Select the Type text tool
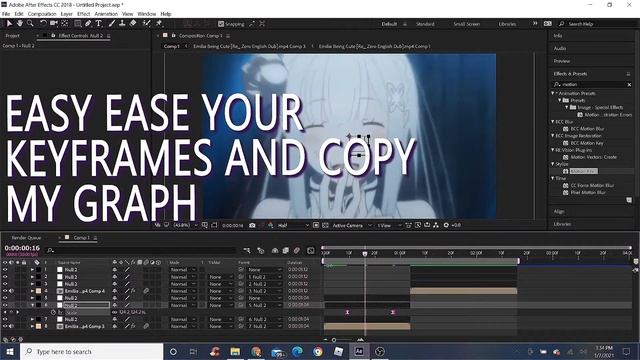Screen dimensions: 640x360 98,24
